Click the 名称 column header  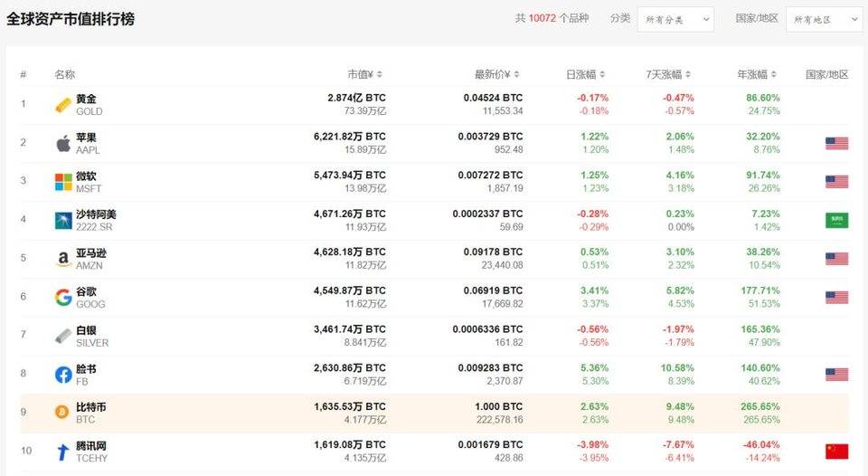(65, 74)
